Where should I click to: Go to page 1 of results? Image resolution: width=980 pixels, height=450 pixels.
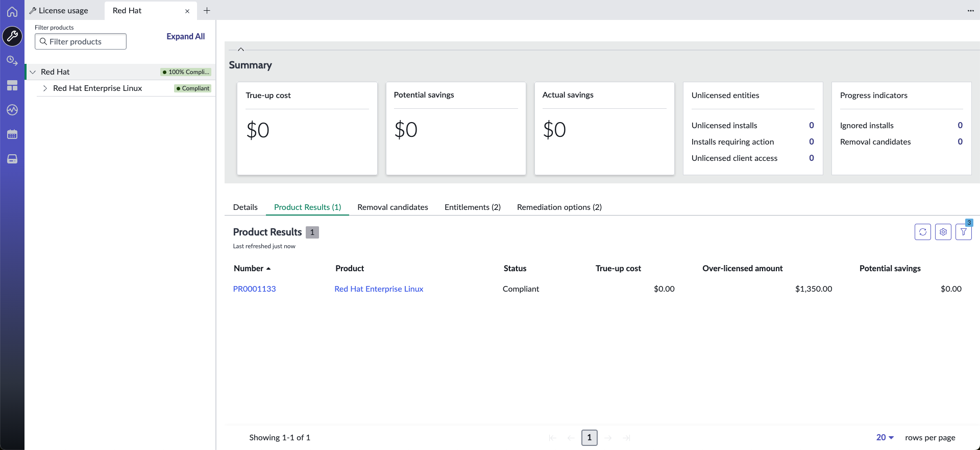coord(590,437)
